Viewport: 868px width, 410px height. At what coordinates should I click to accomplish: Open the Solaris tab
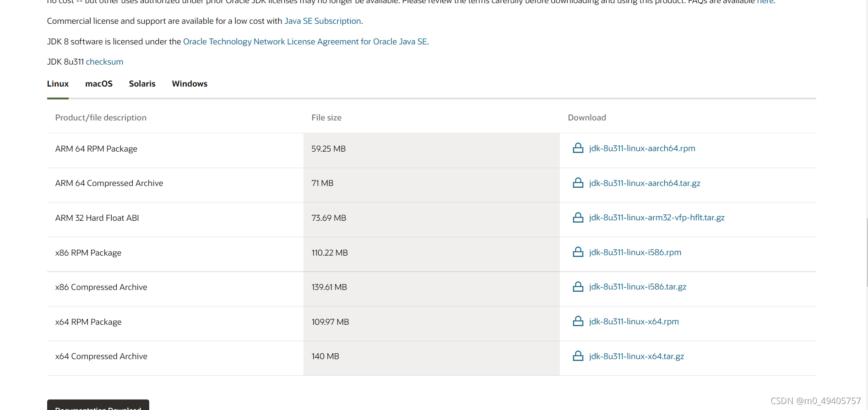pos(142,84)
